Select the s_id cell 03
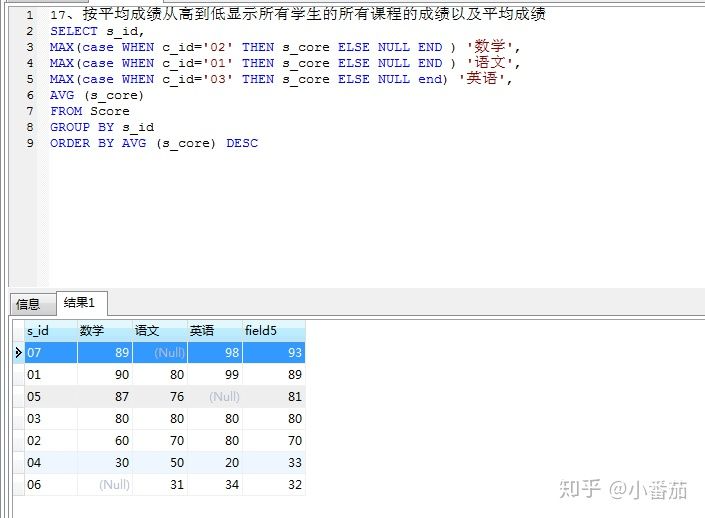The height and width of the screenshot is (518, 705). (x=50, y=419)
